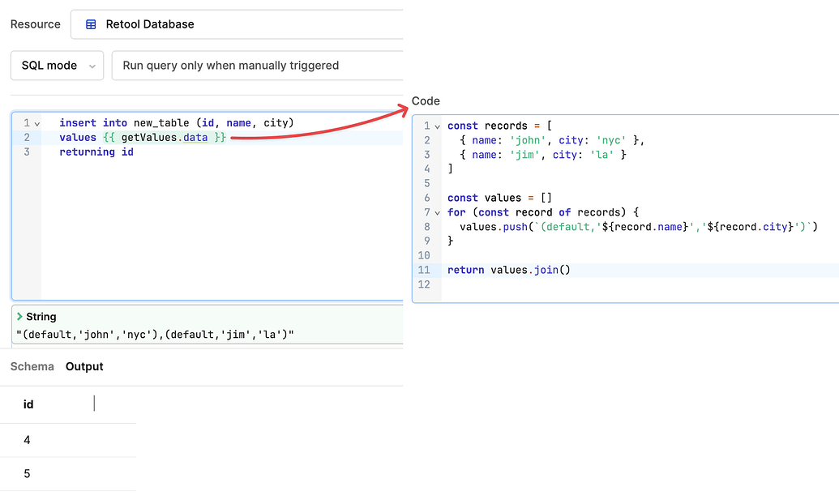Click the 'return values.join()' code line
The image size is (839, 504).
click(x=508, y=270)
